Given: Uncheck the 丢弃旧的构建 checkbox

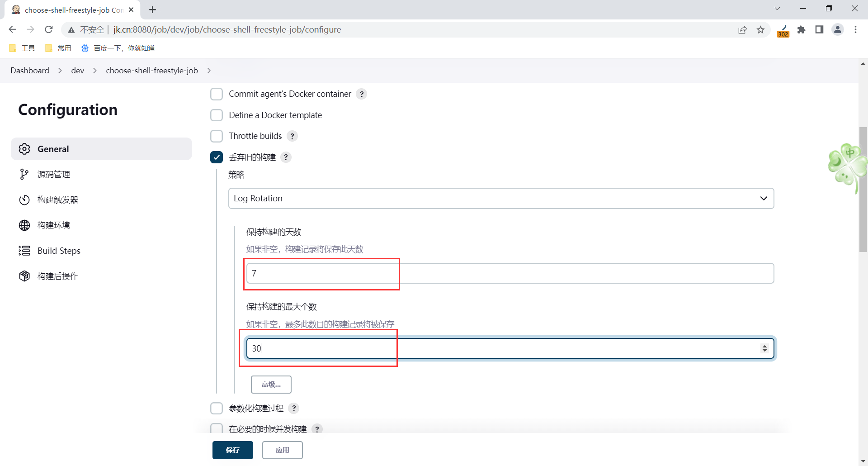Looking at the screenshot, I should pyautogui.click(x=217, y=157).
